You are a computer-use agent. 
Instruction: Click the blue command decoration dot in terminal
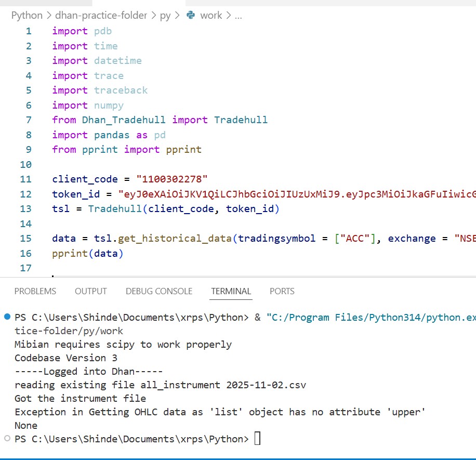pyautogui.click(x=7, y=317)
